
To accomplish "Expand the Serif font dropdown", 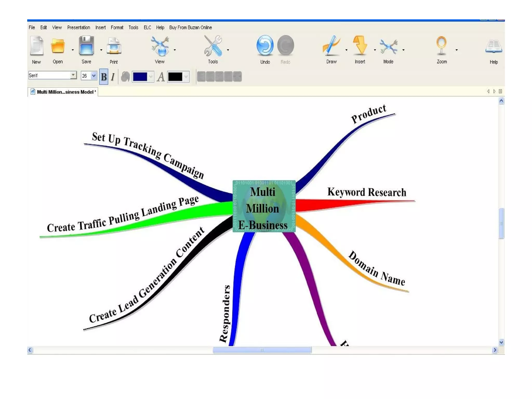I will point(73,75).
